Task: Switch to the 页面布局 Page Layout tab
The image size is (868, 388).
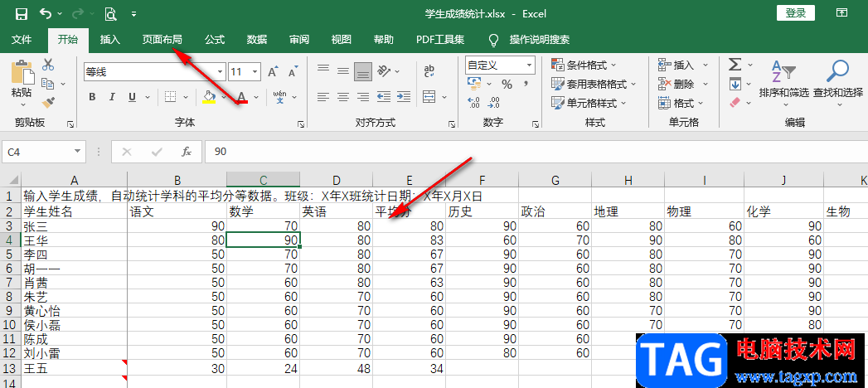Action: tap(162, 40)
